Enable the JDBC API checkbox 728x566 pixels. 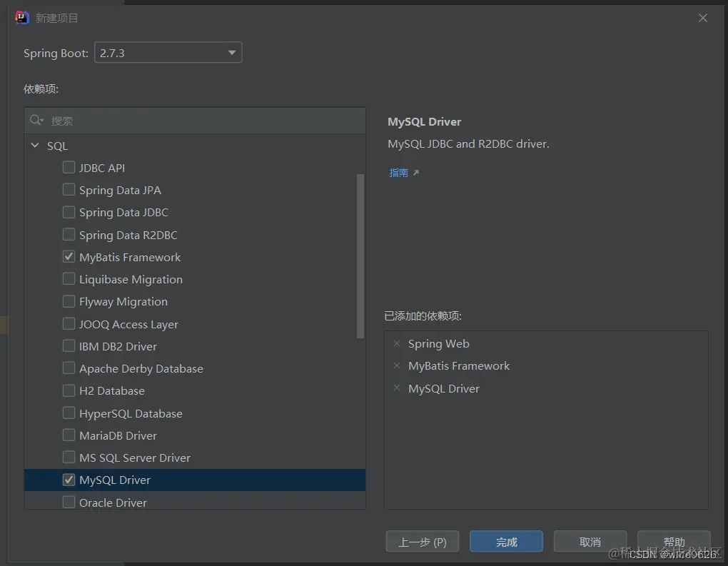point(69,167)
